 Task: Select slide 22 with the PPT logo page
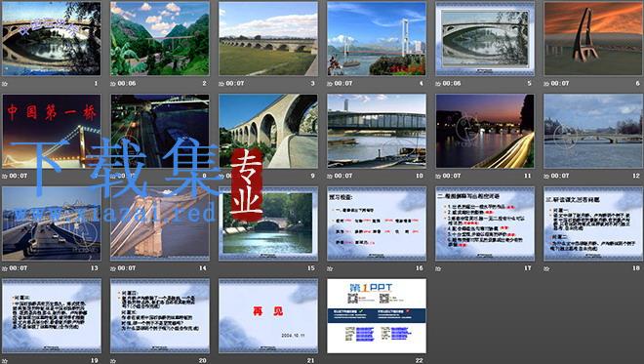point(377,316)
